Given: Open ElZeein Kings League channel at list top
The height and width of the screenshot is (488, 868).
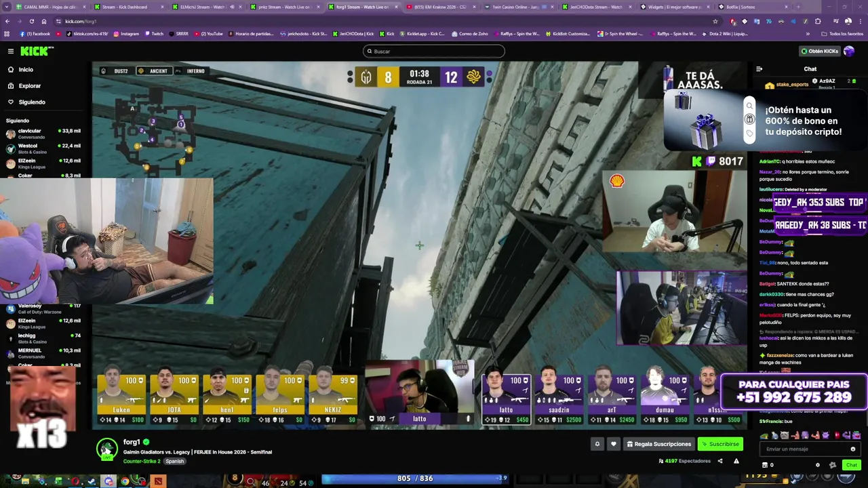Looking at the screenshot, I should [43, 163].
